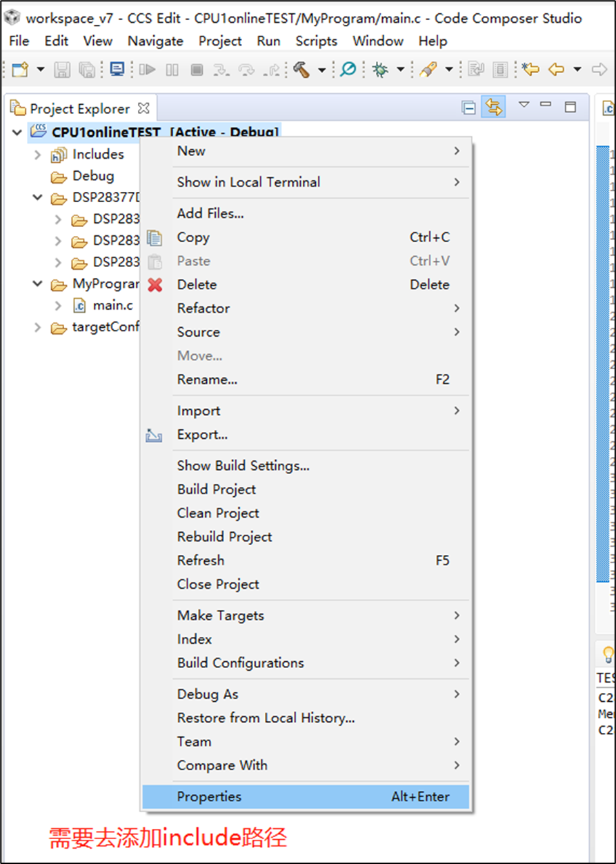Screen dimensions: 616x864
Task: Close the Project Explorer tab
Action: pyautogui.click(x=143, y=108)
